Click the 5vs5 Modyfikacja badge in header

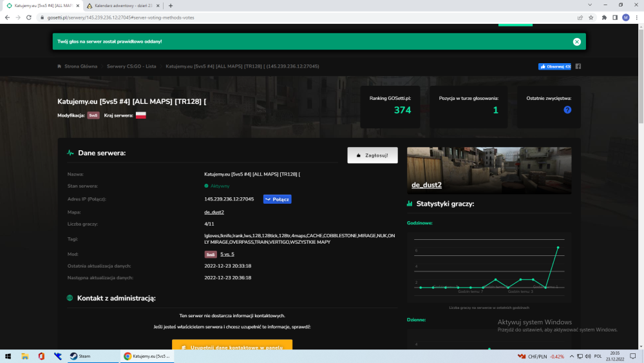[93, 115]
